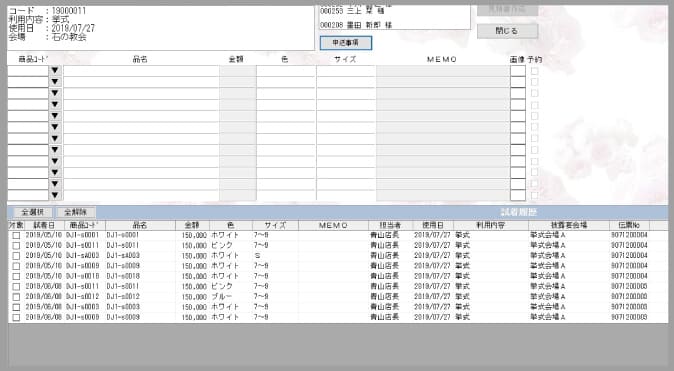Click the 使用日 column header in history table

coord(432,225)
